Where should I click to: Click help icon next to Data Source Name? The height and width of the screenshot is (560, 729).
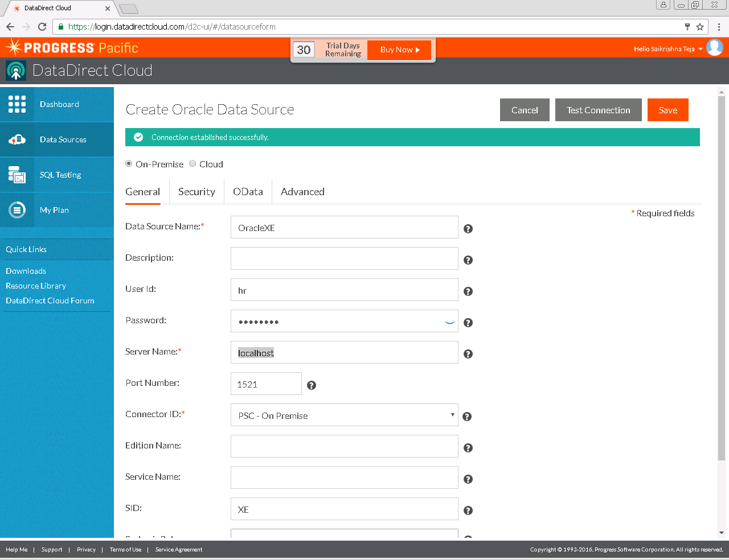pyautogui.click(x=468, y=229)
